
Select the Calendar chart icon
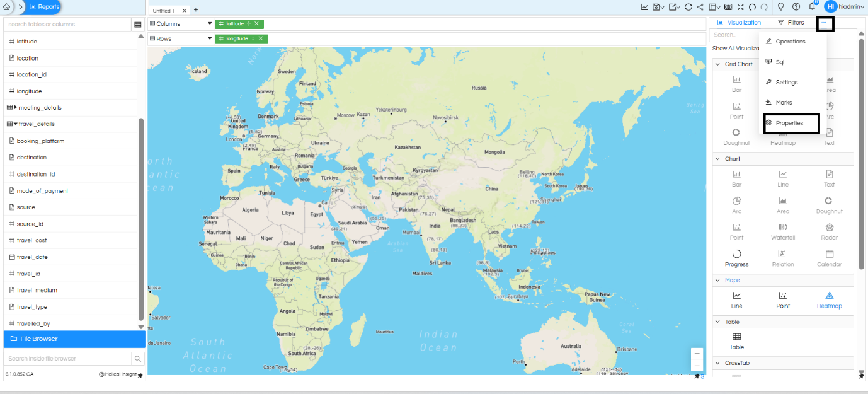pyautogui.click(x=829, y=258)
